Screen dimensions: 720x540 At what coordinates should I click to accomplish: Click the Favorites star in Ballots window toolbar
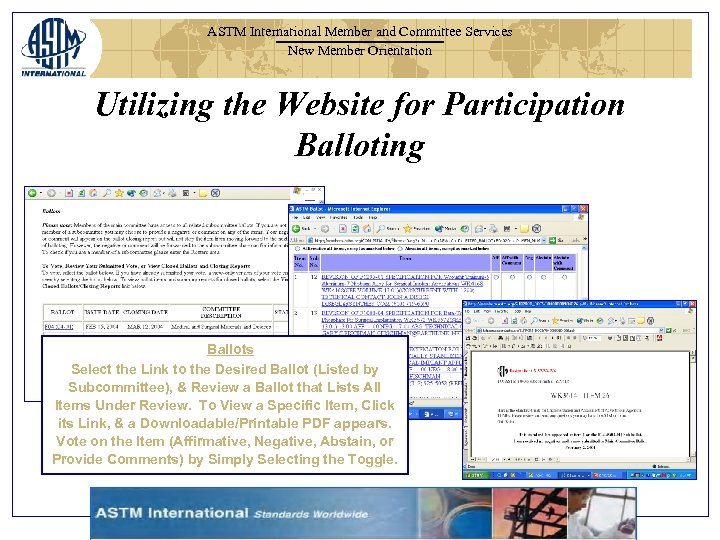click(x=119, y=193)
